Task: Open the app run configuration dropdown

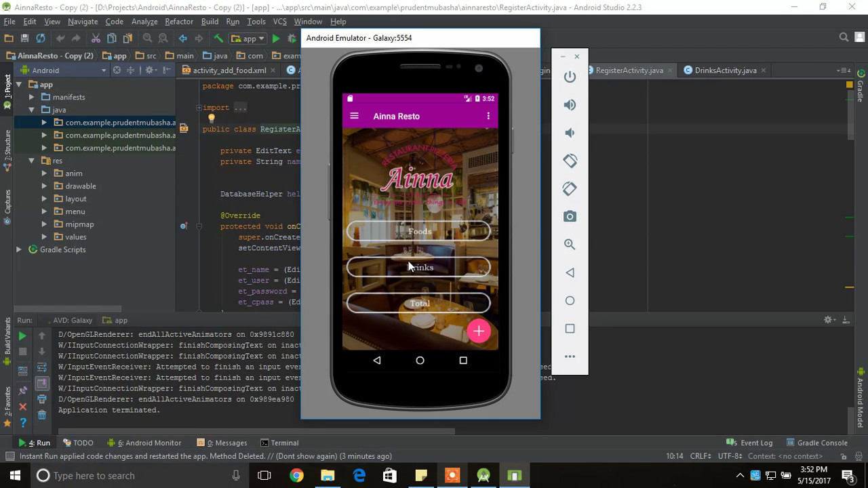Action: (249, 39)
